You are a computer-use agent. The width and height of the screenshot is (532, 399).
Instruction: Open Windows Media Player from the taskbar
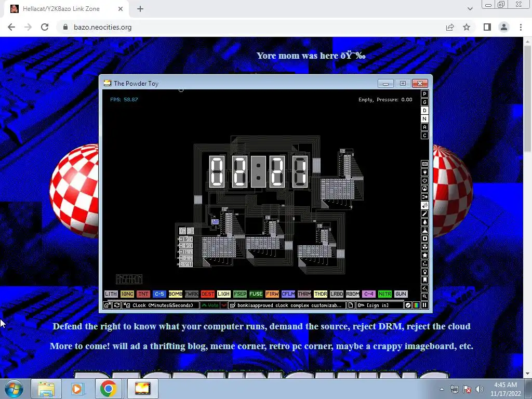point(77,389)
